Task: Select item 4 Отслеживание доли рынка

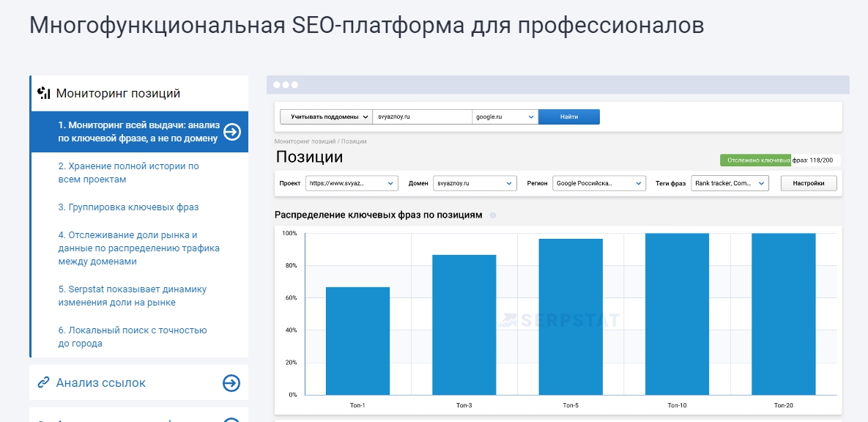Action: [139, 248]
